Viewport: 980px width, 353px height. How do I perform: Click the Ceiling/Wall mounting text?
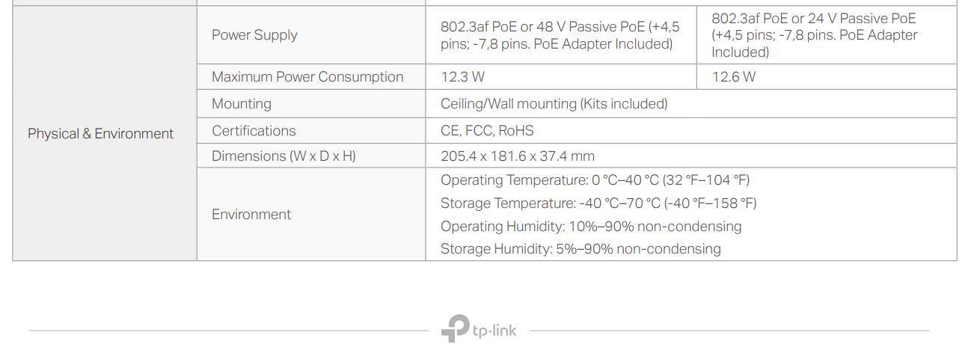[x=554, y=104]
